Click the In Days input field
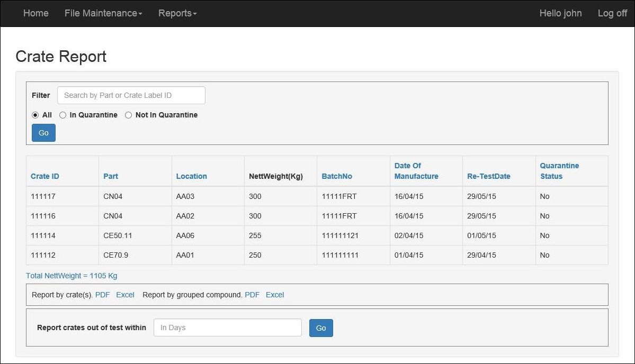 click(227, 327)
